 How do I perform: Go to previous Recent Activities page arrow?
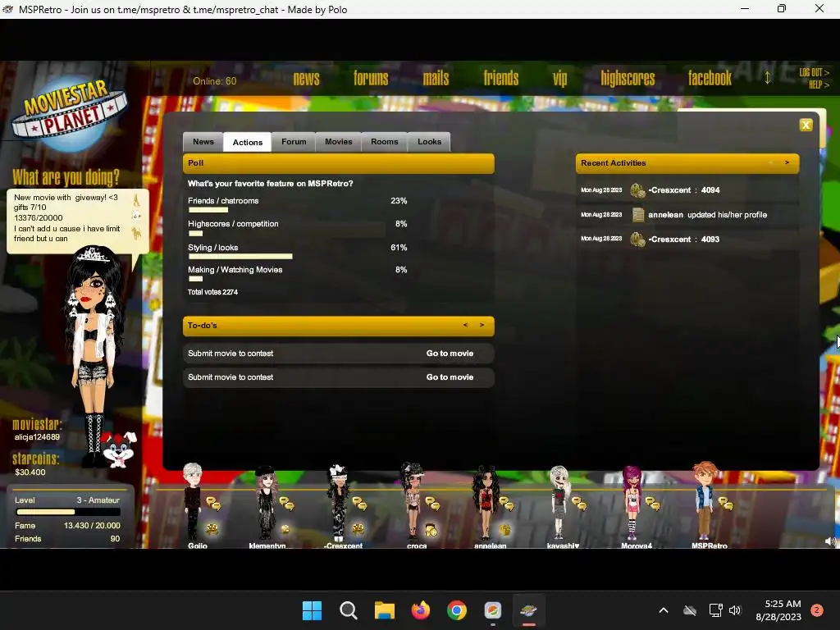pos(771,162)
